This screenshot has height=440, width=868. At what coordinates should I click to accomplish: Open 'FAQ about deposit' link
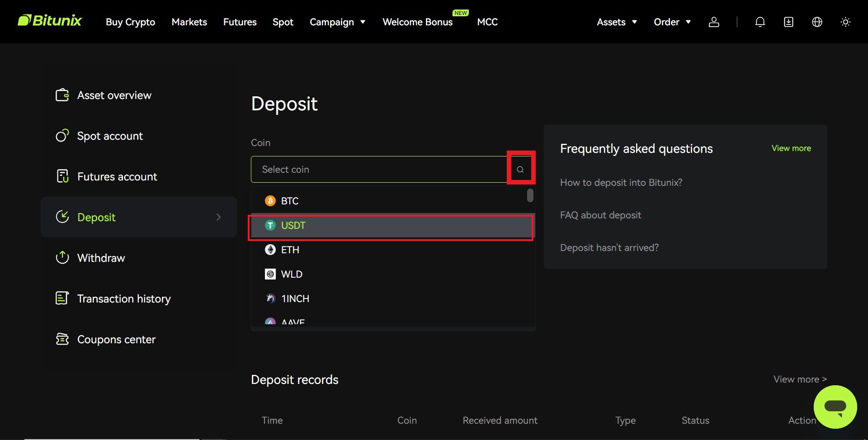tap(600, 215)
